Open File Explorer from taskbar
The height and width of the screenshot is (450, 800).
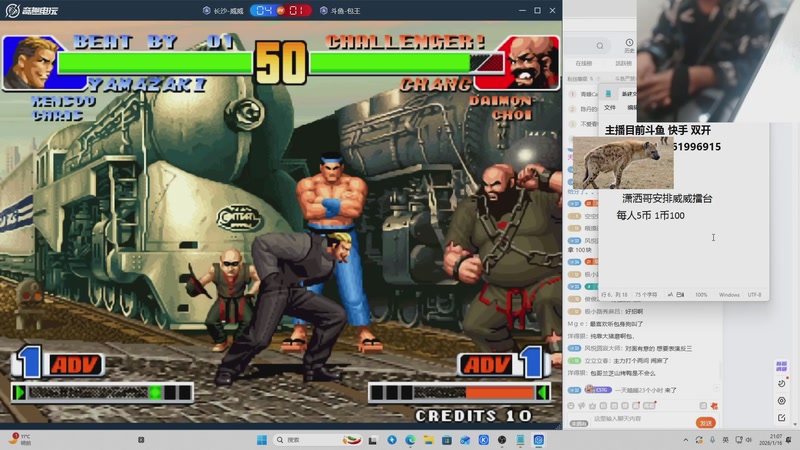pos(429,440)
